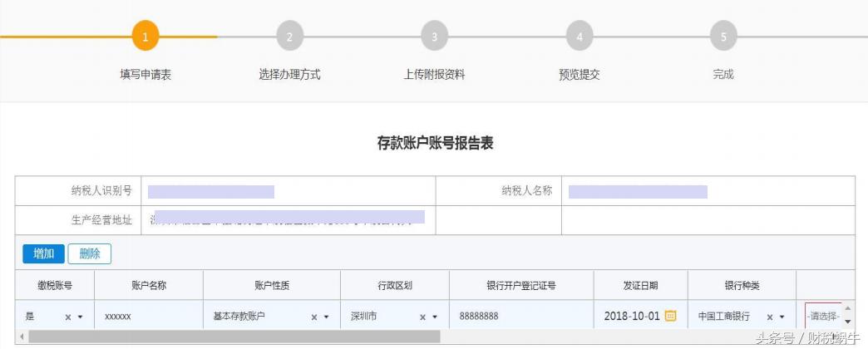
Task: Expand the 缴税账号 dropdown arrow
Action: [81, 317]
